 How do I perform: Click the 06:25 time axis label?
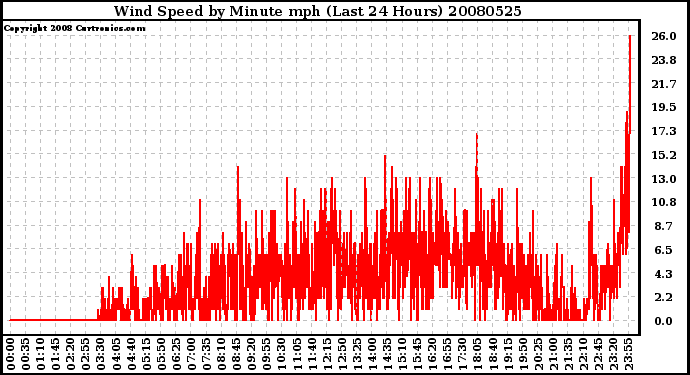176,354
